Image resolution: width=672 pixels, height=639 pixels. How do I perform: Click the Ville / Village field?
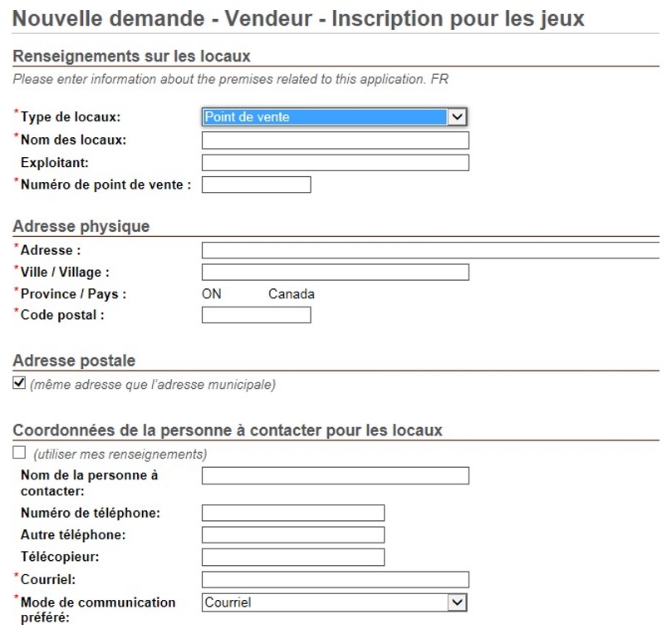click(335, 272)
